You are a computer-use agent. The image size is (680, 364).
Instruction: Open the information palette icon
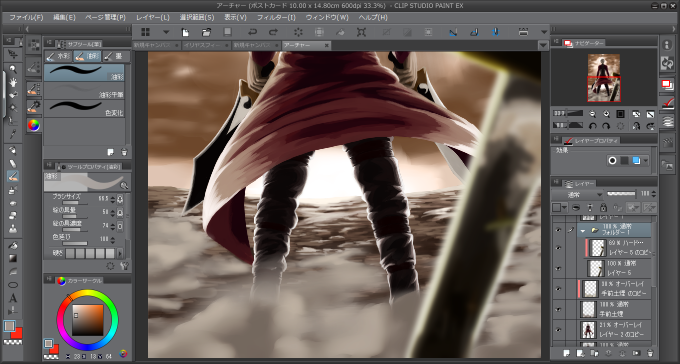click(667, 45)
